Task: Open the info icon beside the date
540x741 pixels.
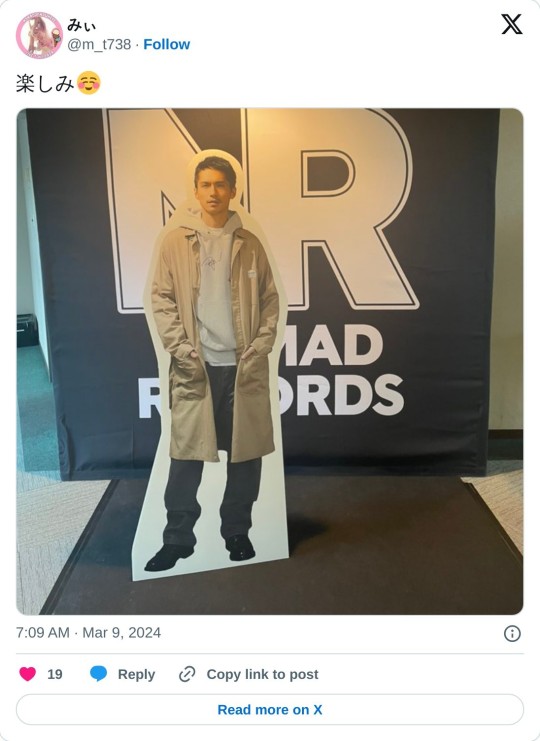Action: coord(512,633)
